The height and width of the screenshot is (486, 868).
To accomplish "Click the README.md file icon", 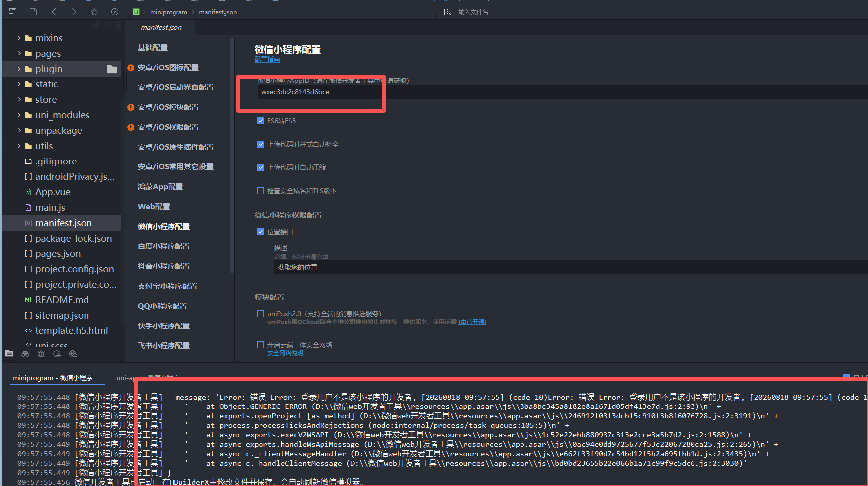I will (x=28, y=300).
